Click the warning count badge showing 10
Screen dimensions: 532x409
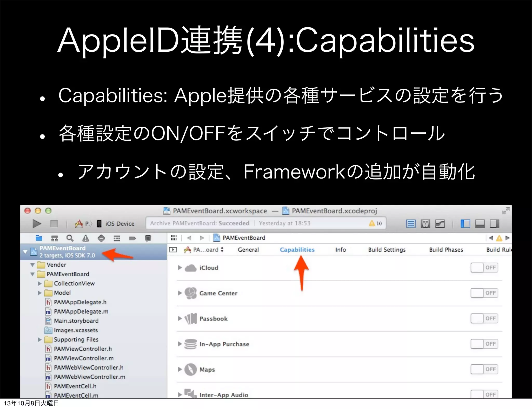click(375, 223)
